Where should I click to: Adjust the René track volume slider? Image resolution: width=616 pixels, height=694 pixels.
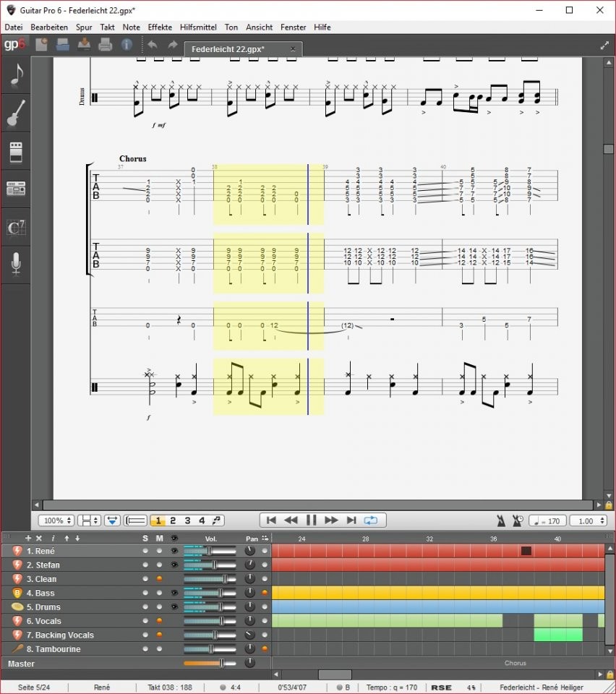[210, 551]
